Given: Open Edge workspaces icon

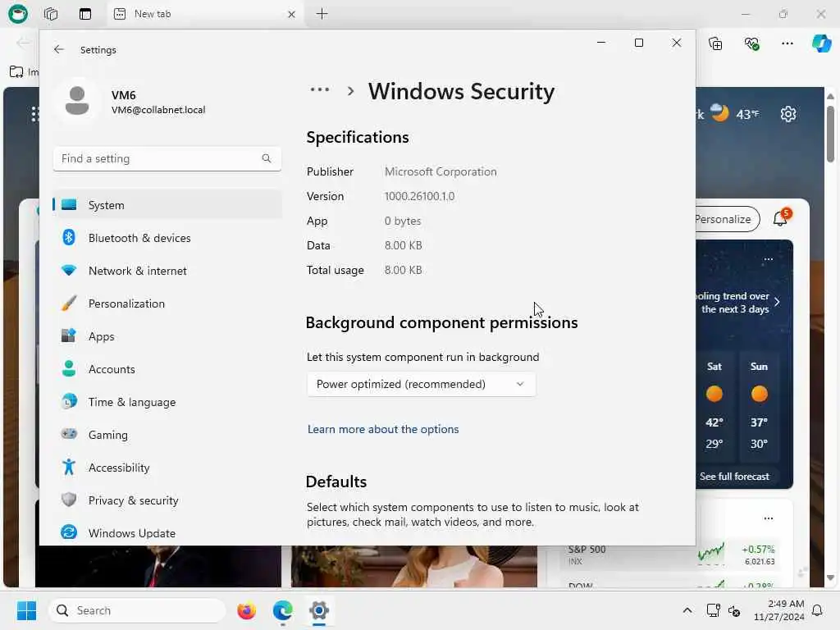Looking at the screenshot, I should click(x=51, y=14).
